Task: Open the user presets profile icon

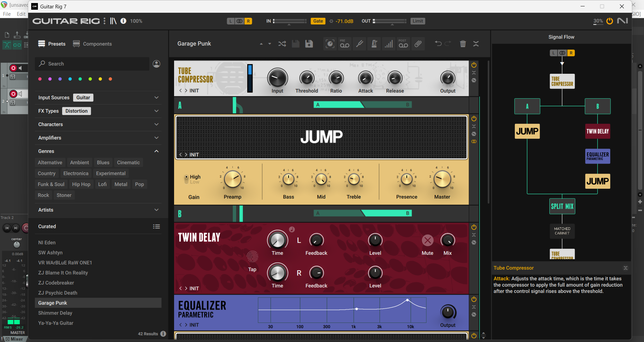Action: coord(157,64)
